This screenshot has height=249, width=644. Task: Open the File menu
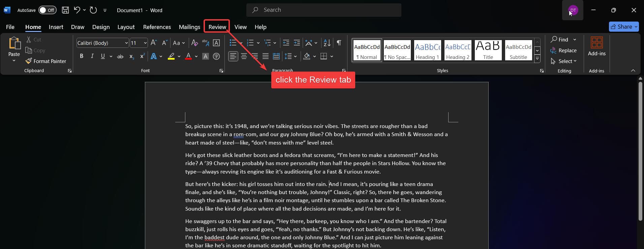(10, 27)
